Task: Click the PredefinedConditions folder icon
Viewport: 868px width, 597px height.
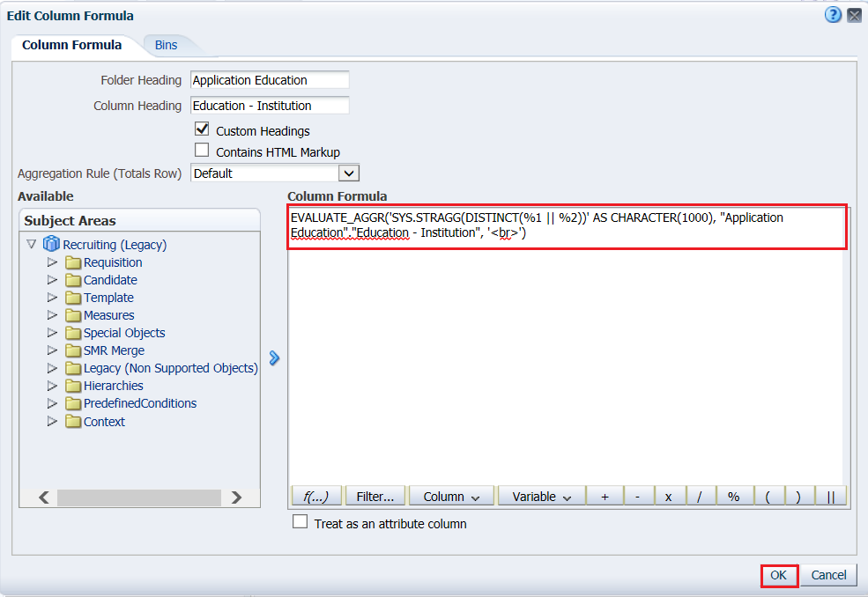Action: [73, 404]
